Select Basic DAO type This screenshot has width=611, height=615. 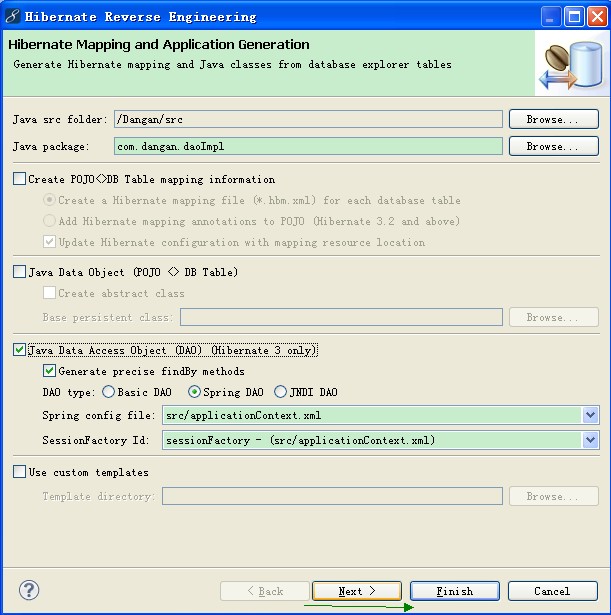coord(108,392)
